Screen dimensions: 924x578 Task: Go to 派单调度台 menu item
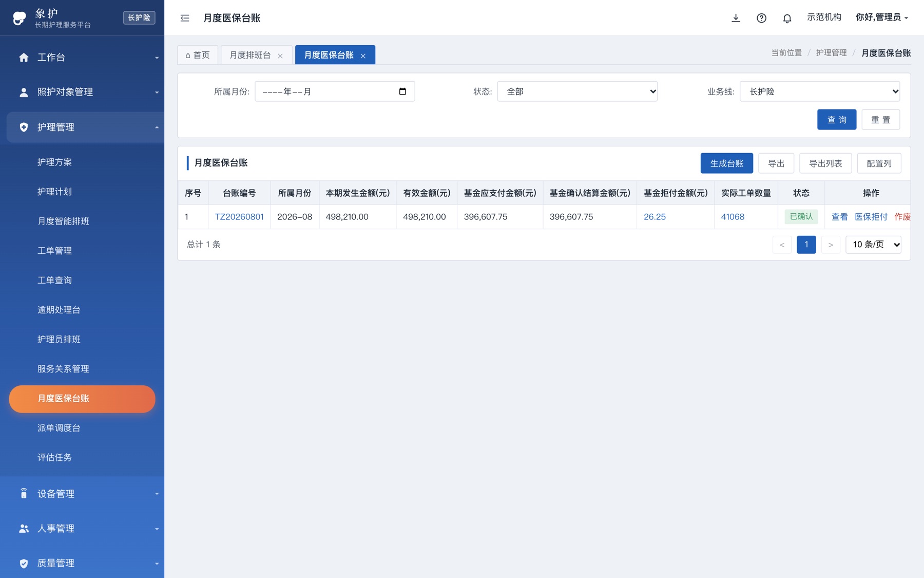click(x=59, y=428)
